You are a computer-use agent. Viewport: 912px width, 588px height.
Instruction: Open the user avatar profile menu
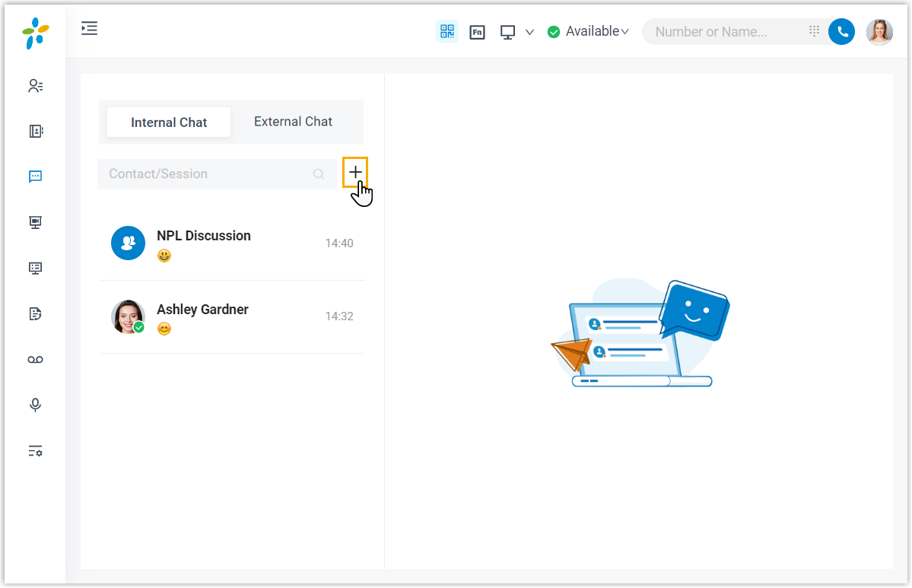[x=879, y=32]
